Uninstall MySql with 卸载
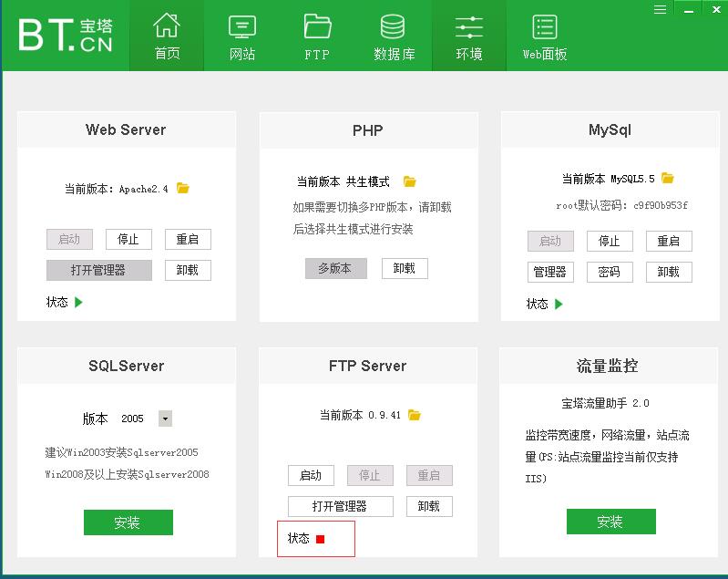 point(669,272)
